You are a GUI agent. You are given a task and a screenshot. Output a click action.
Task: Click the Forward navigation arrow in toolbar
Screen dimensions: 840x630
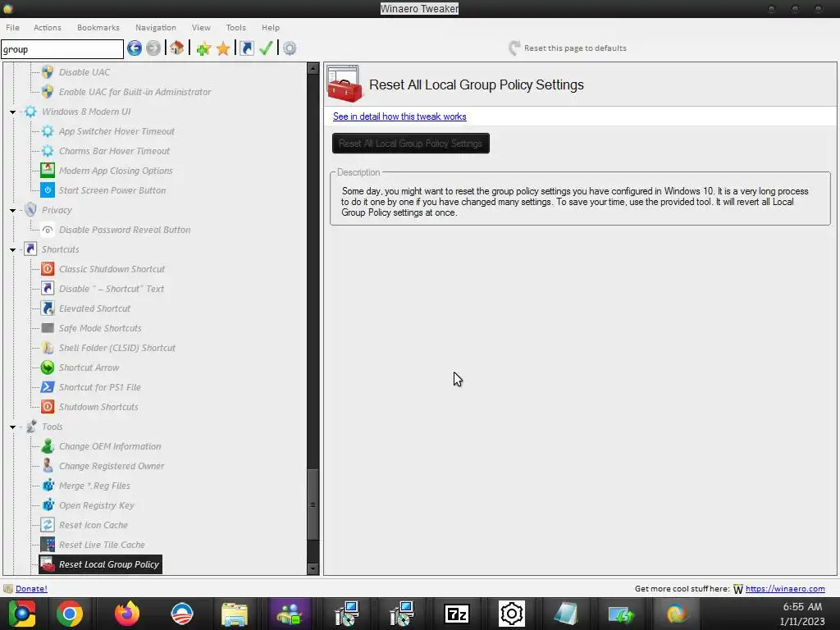coord(153,48)
